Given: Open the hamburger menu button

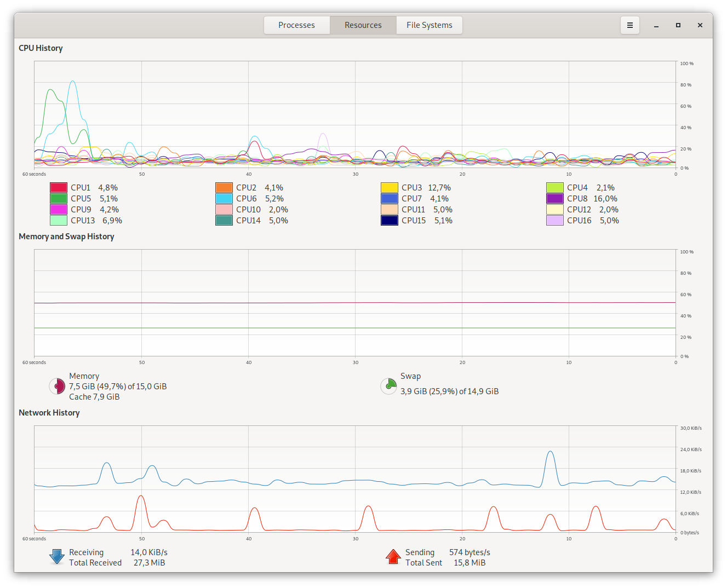Looking at the screenshot, I should pos(630,25).
